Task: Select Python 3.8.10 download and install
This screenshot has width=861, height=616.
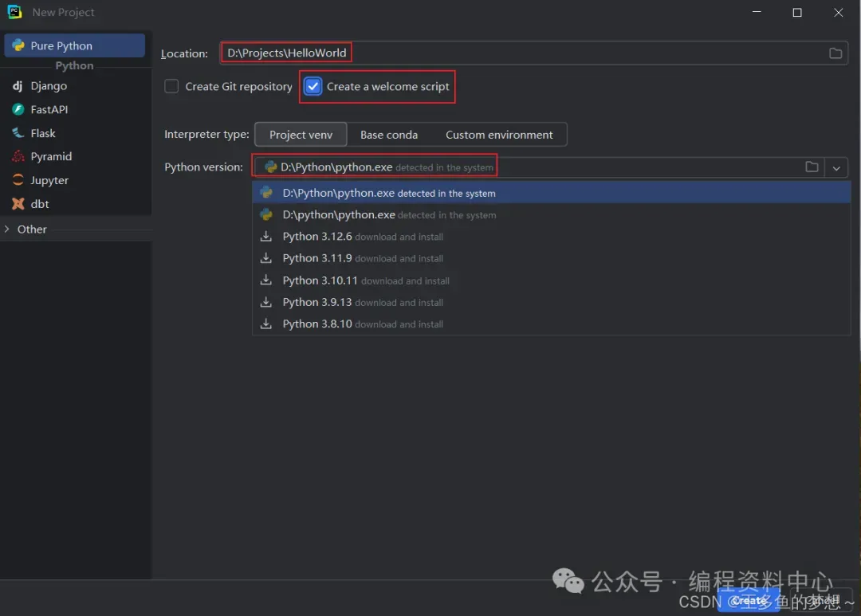Action: (552, 324)
